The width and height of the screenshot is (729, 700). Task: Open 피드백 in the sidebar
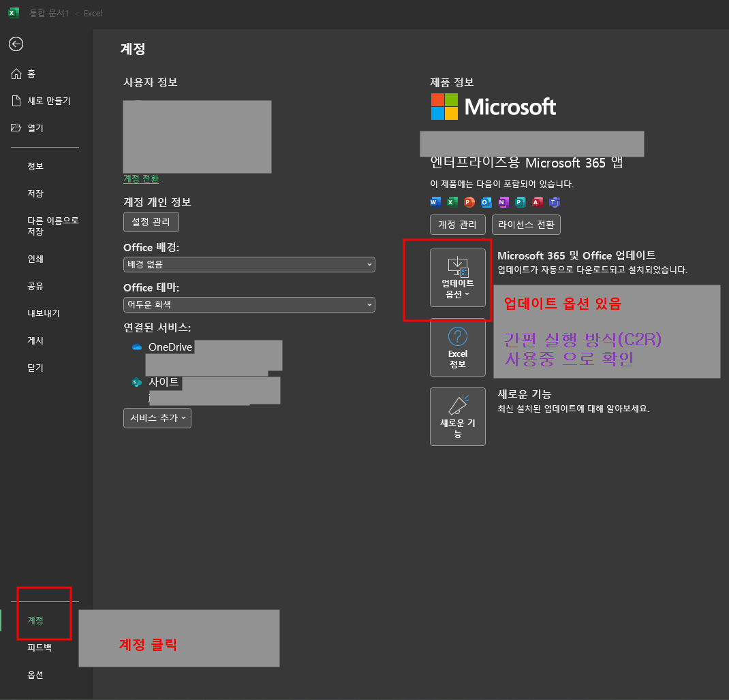point(40,648)
